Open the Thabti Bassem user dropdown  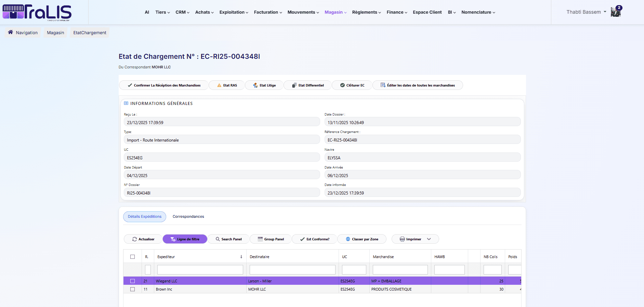[x=586, y=12]
